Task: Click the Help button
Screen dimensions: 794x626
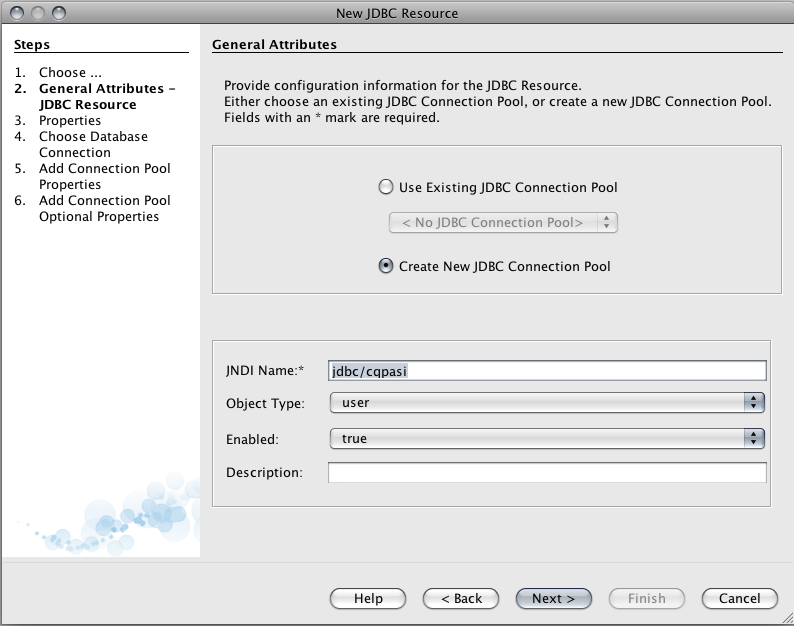Action: pyautogui.click(x=368, y=598)
